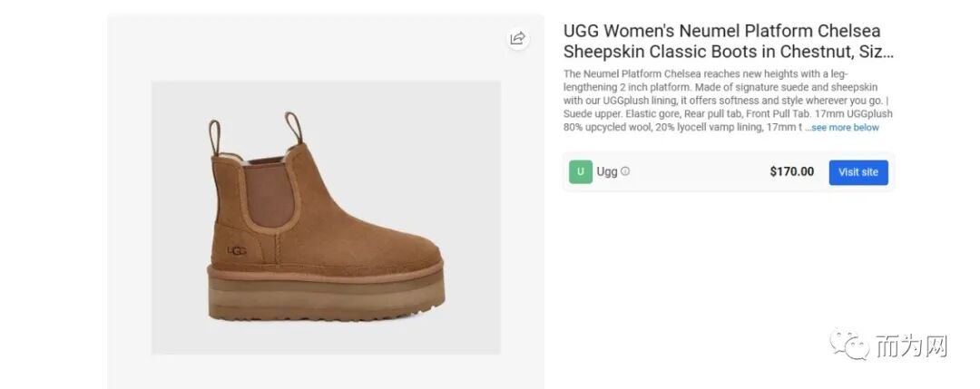Image resolution: width=980 pixels, height=389 pixels.
Task: Click the platform sole of the boot
Action: (326, 295)
